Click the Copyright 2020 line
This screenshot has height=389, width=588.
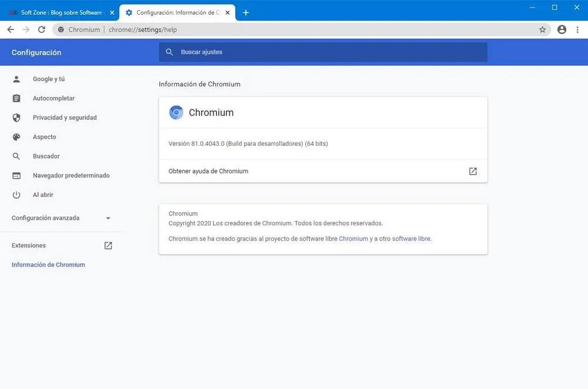[276, 223]
